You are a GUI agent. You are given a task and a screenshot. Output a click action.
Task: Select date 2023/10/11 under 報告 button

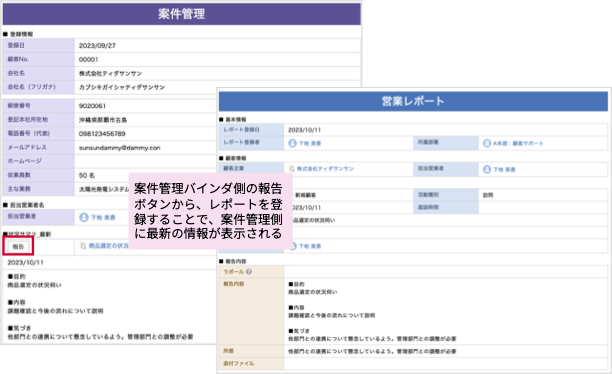[x=25, y=262]
